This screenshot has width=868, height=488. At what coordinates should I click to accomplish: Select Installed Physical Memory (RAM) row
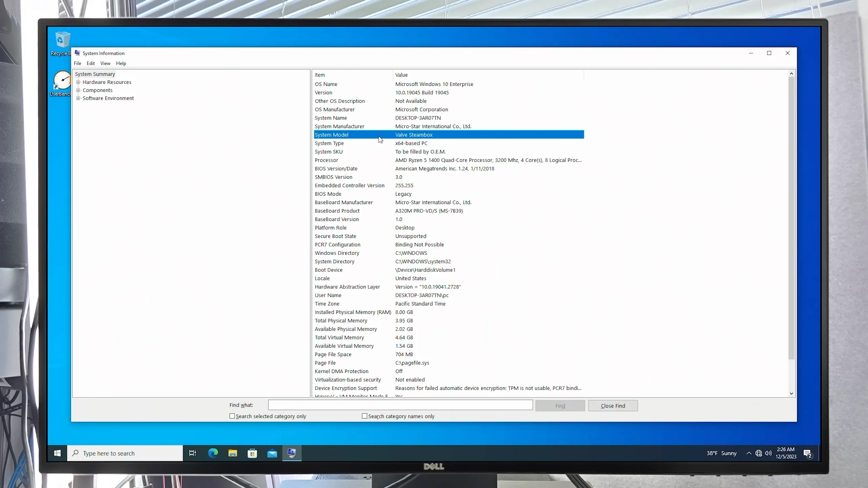(x=449, y=312)
